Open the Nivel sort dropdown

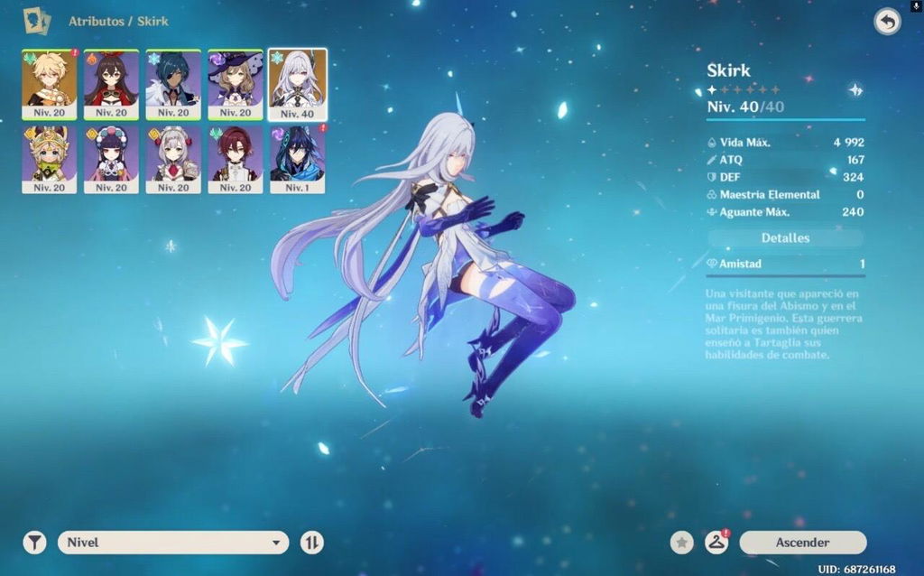173,543
